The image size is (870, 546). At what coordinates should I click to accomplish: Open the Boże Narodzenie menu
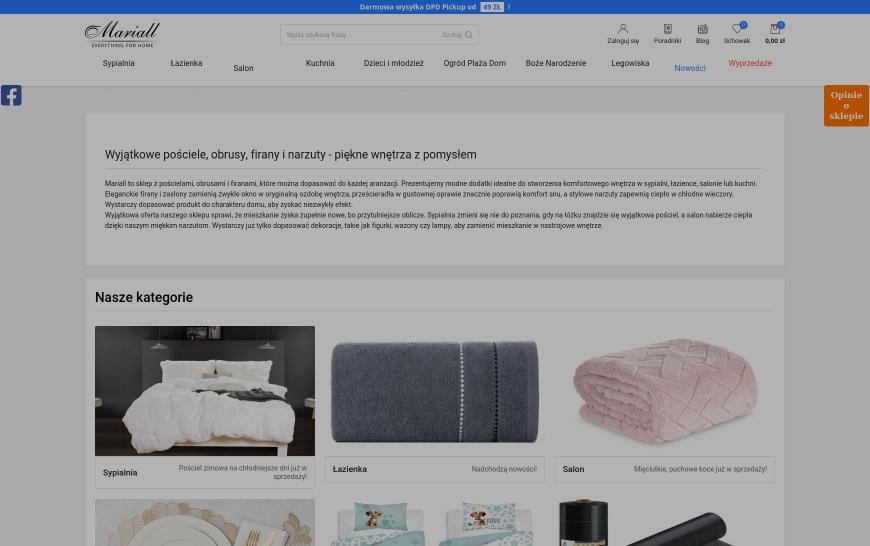click(x=555, y=63)
